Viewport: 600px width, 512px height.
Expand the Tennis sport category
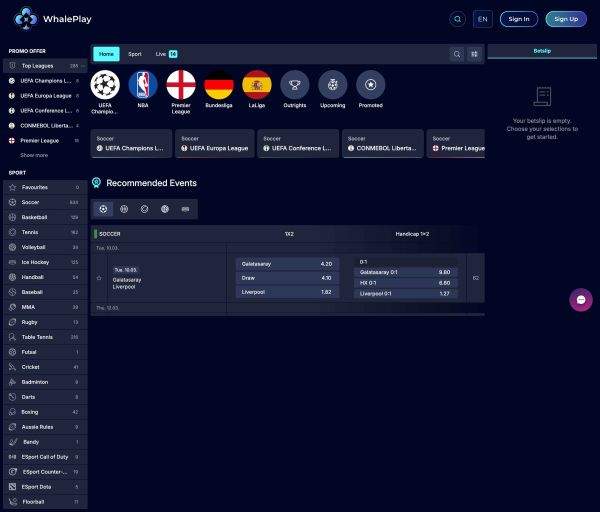tap(45, 232)
